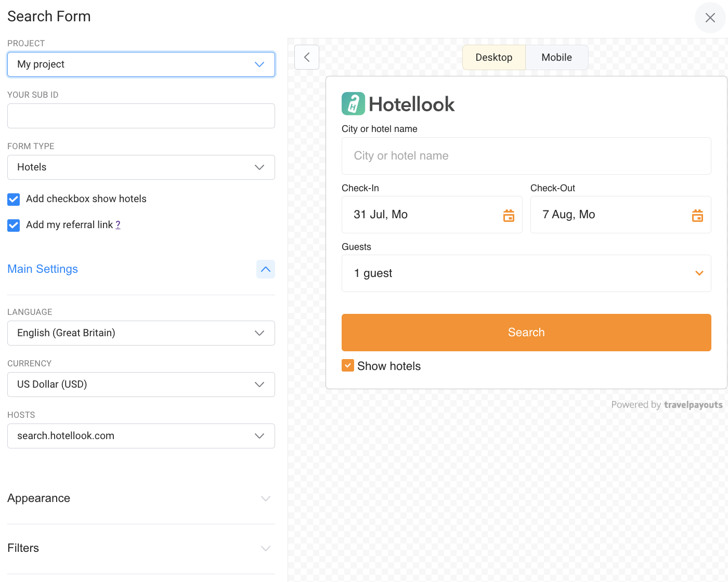Click the Check-In date field 31 Jul
The width and height of the screenshot is (728, 582).
point(432,215)
